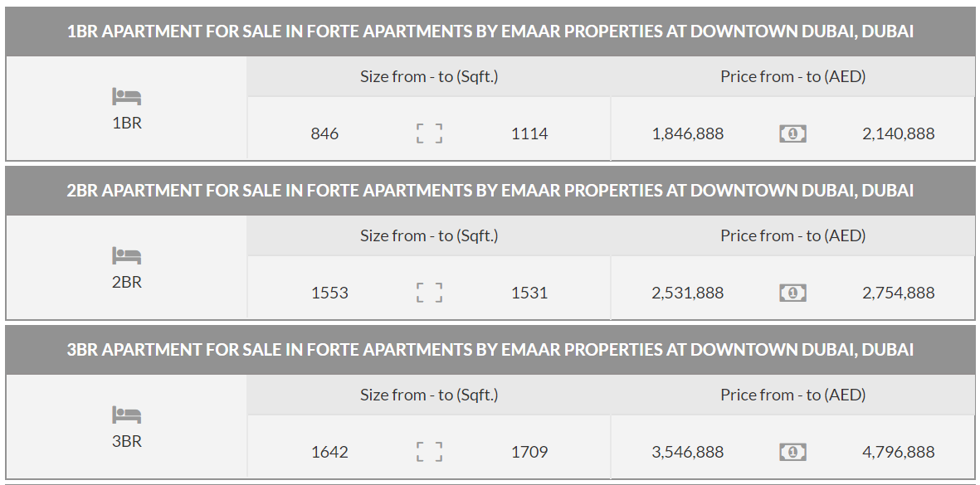
Task: Click the money icon in 2BR prices
Action: [792, 293]
